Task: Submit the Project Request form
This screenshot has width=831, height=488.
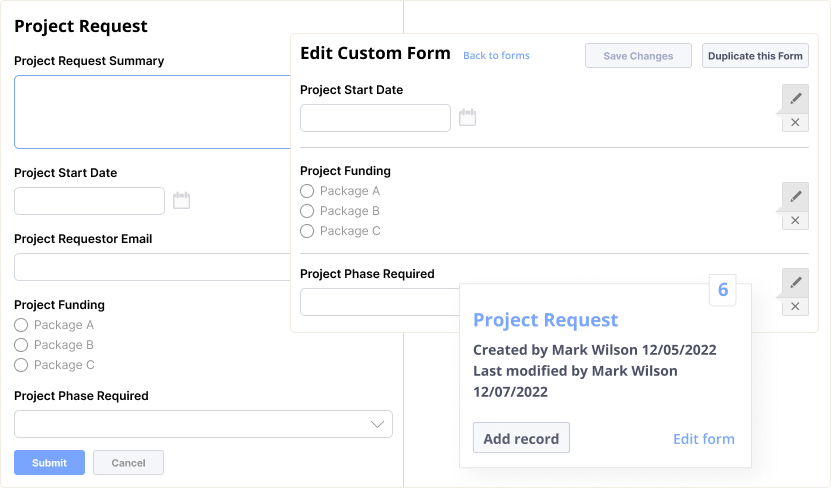Action: 49,463
